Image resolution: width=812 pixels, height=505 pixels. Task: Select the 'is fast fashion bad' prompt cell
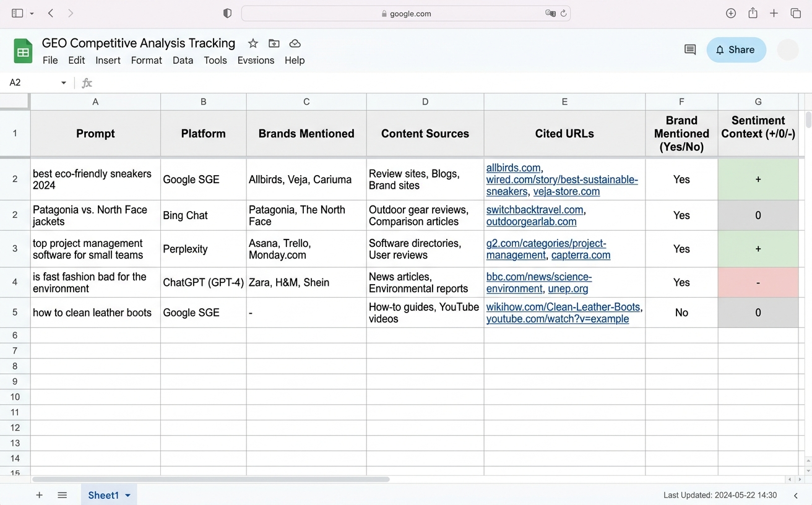pyautogui.click(x=95, y=282)
